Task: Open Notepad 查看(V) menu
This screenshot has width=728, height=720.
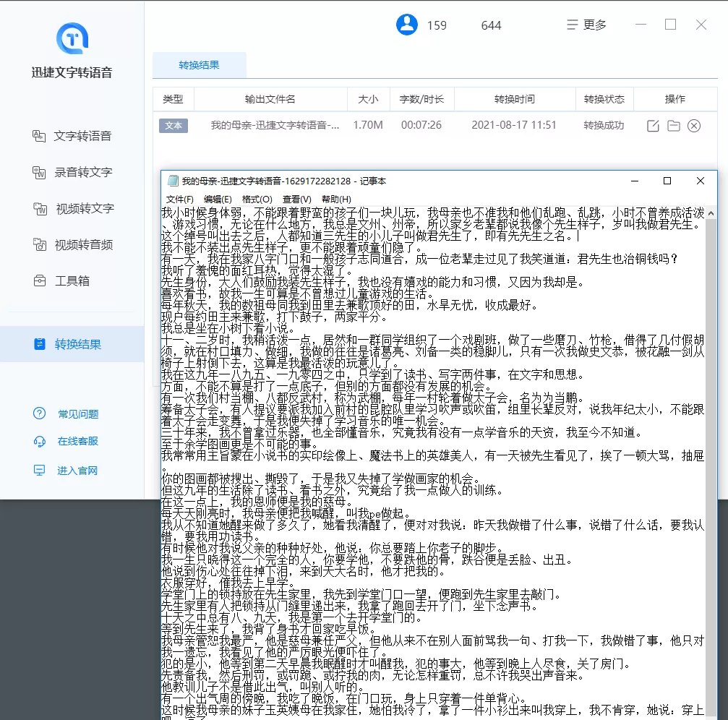Action: (x=296, y=199)
